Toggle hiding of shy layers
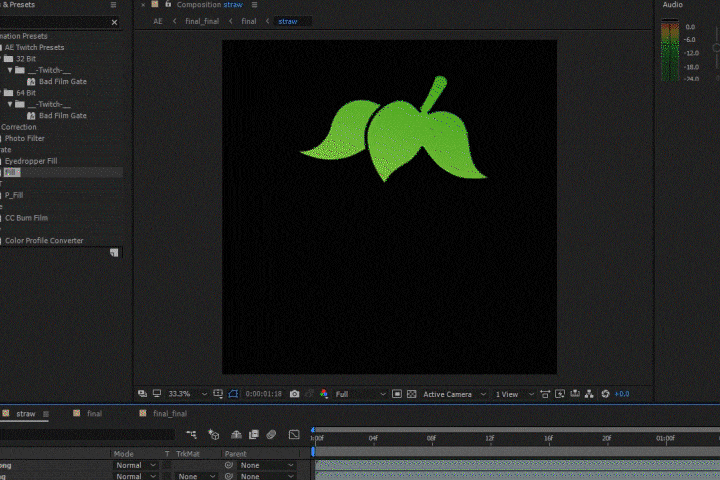720x480 pixels. pos(236,434)
